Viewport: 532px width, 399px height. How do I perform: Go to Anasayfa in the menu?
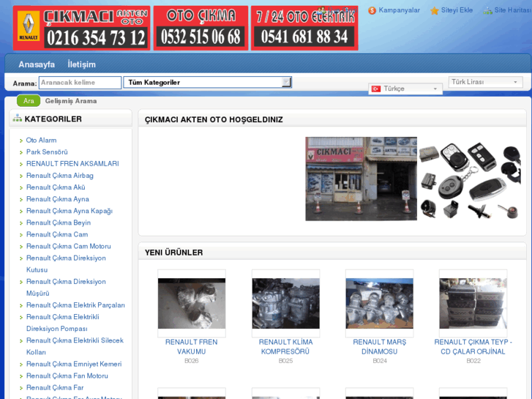[x=37, y=64]
